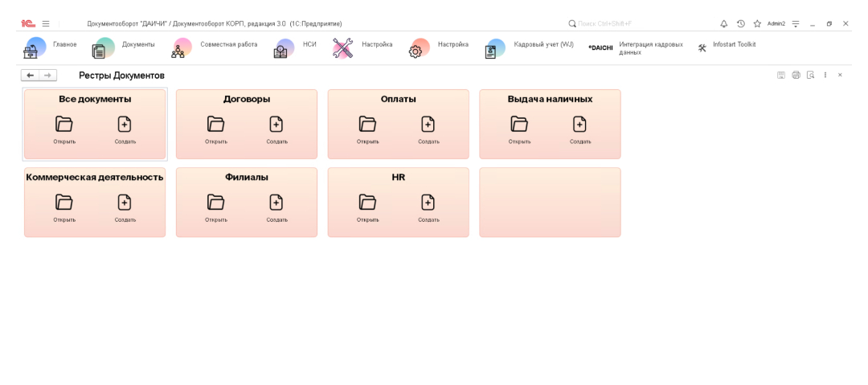Open Настройка with the gear icon
868x385 pixels.
439,47
